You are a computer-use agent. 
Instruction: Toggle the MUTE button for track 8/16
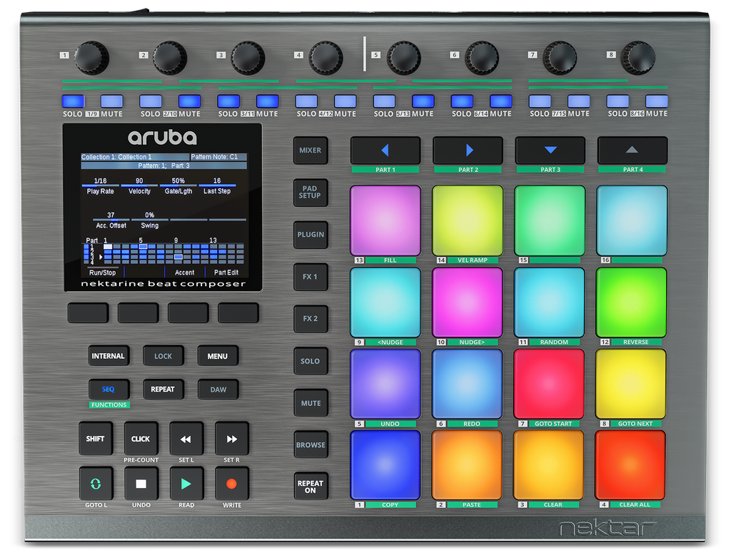click(657, 101)
